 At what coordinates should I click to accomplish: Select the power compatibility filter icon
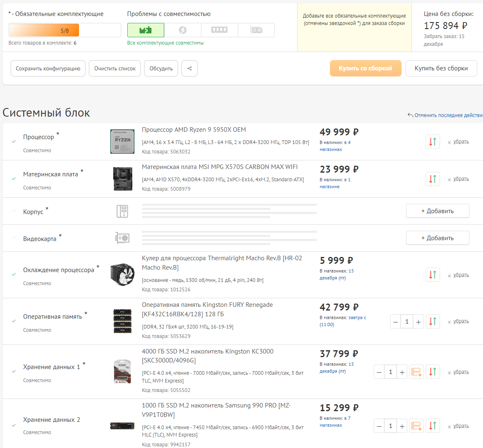pos(183,30)
